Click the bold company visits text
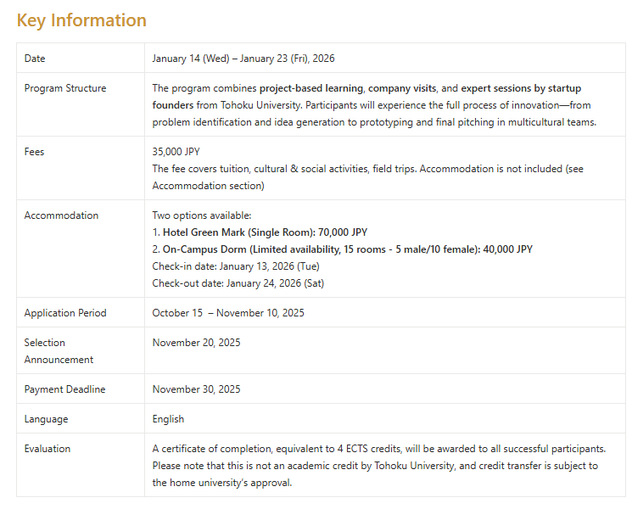This screenshot has width=638, height=509. coord(404,88)
